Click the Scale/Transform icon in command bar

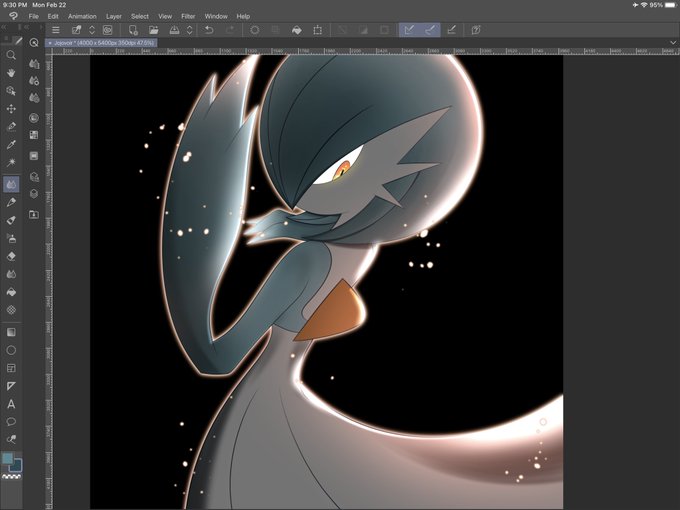(317, 30)
